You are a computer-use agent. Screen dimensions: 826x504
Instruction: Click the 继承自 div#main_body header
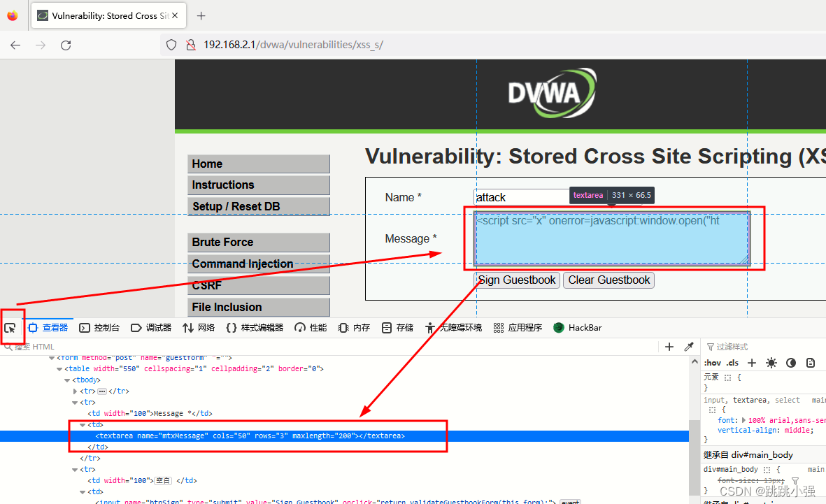coord(748,455)
